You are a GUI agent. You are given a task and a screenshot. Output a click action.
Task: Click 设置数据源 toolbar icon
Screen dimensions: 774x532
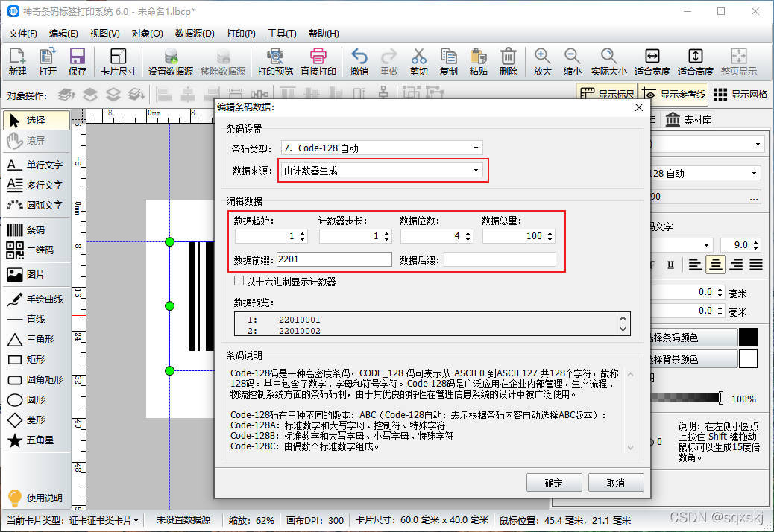pos(171,62)
